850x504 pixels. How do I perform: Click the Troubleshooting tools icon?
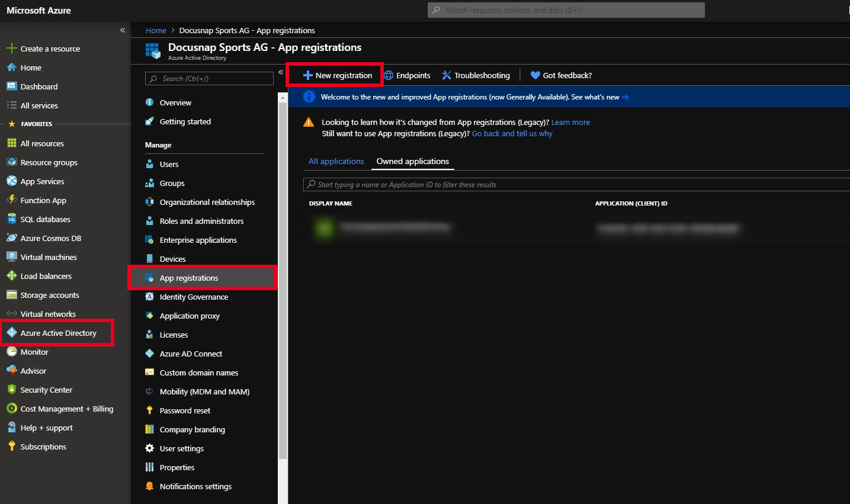[447, 75]
